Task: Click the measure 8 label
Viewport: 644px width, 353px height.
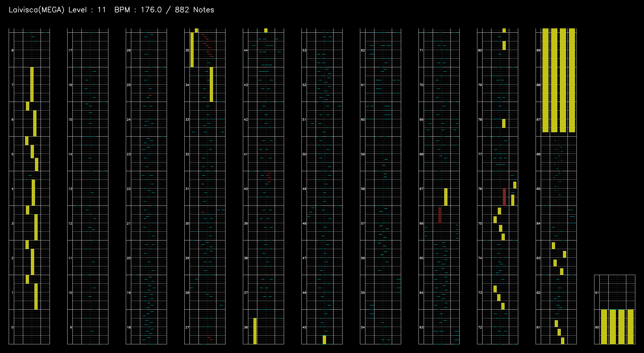Action: [x=13, y=50]
